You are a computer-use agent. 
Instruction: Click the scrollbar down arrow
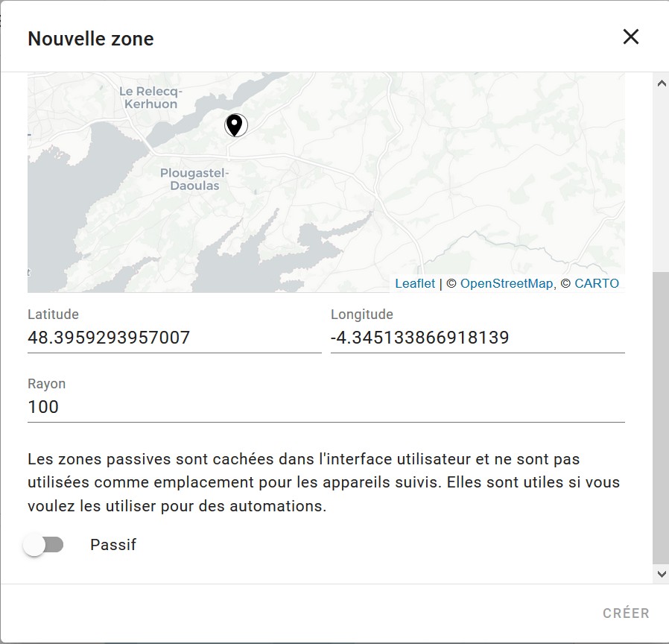click(x=662, y=574)
